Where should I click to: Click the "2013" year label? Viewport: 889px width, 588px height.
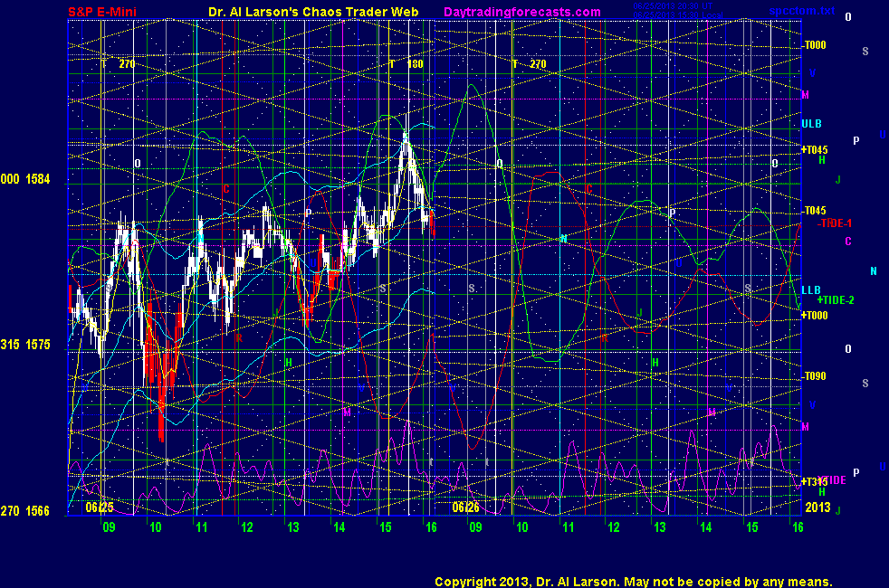818,507
